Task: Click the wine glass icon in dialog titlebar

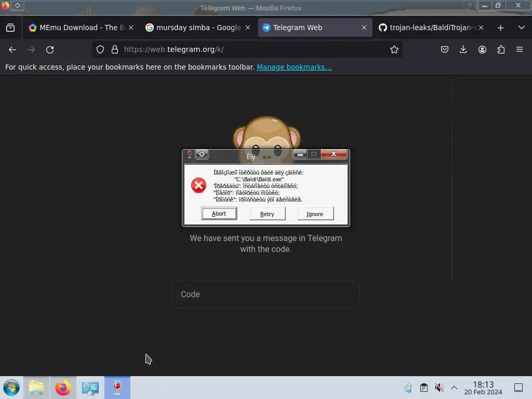Action: coord(190,154)
